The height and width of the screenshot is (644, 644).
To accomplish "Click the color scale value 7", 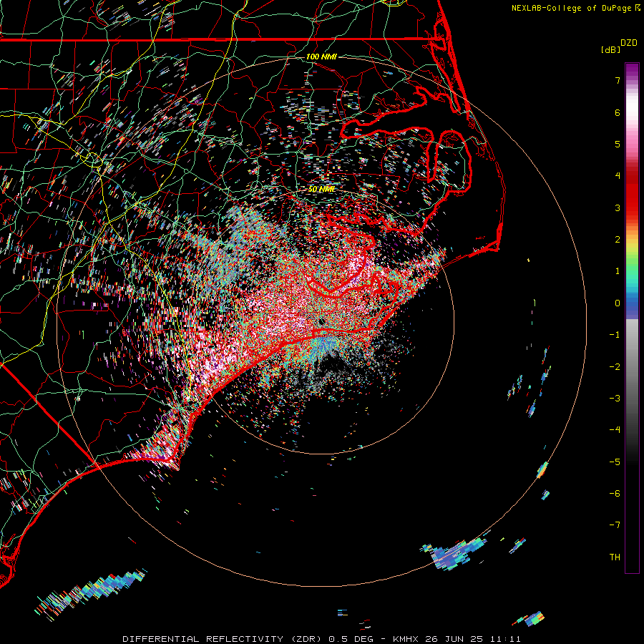I will [x=618, y=80].
